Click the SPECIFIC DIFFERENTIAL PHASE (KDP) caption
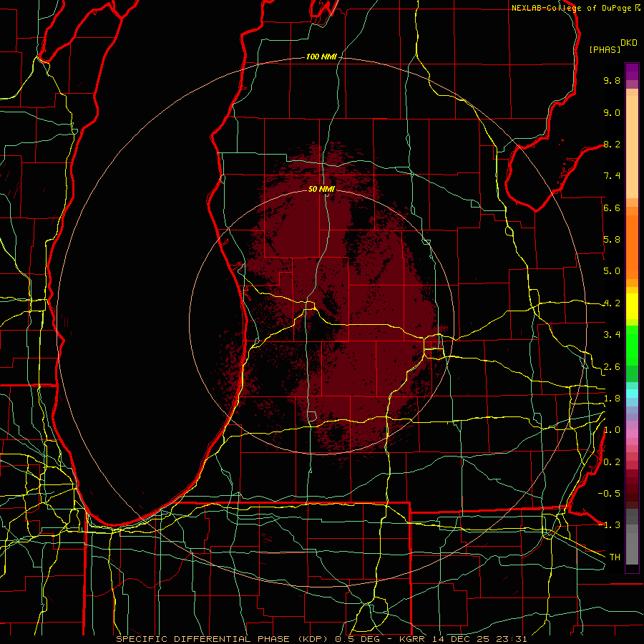644x644 pixels. 222,639
